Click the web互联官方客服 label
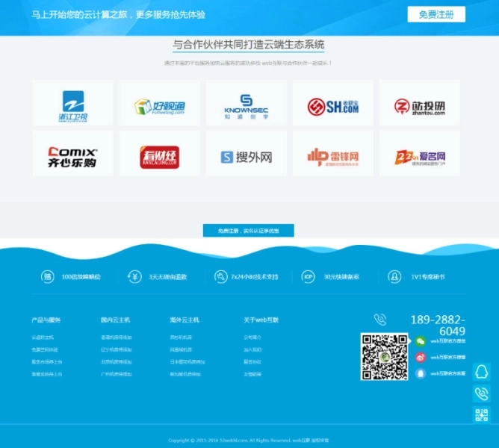This screenshot has width=499, height=448. 447,373
